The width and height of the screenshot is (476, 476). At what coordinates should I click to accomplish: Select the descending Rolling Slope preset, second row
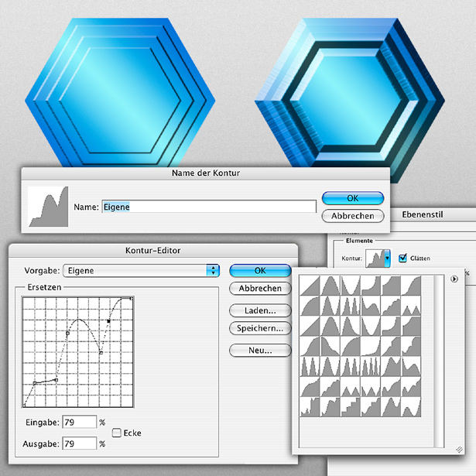coord(371,306)
